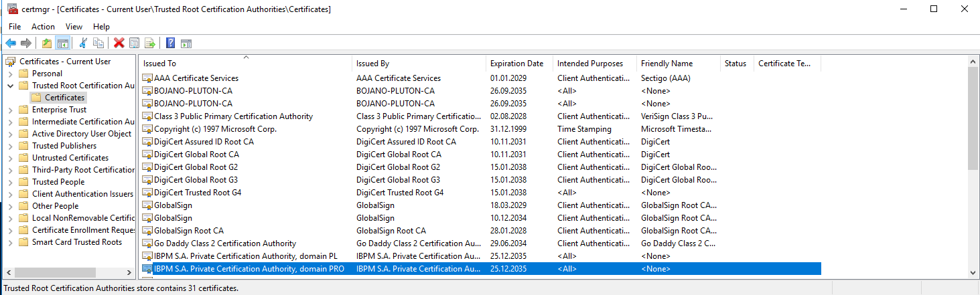Viewport: 980px width, 295px height.
Task: Collapse the Trusted Root Certification Authorities node
Action: [11, 86]
